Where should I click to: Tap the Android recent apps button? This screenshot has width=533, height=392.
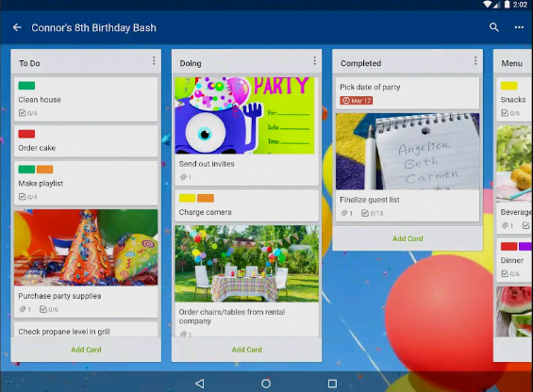332,384
